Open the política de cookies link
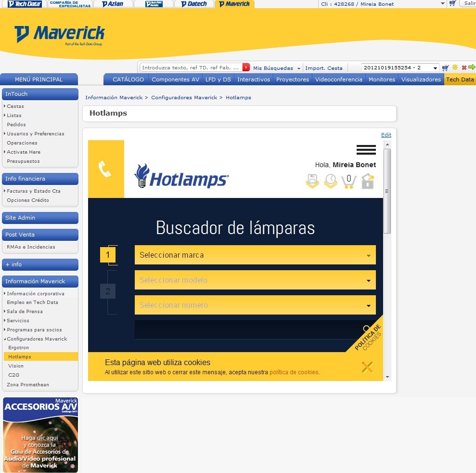 (294, 372)
